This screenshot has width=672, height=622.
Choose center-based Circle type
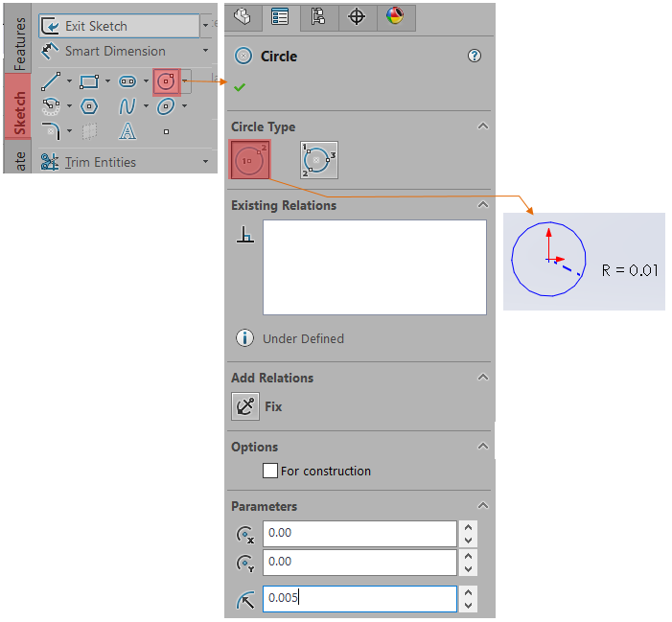click(x=250, y=159)
